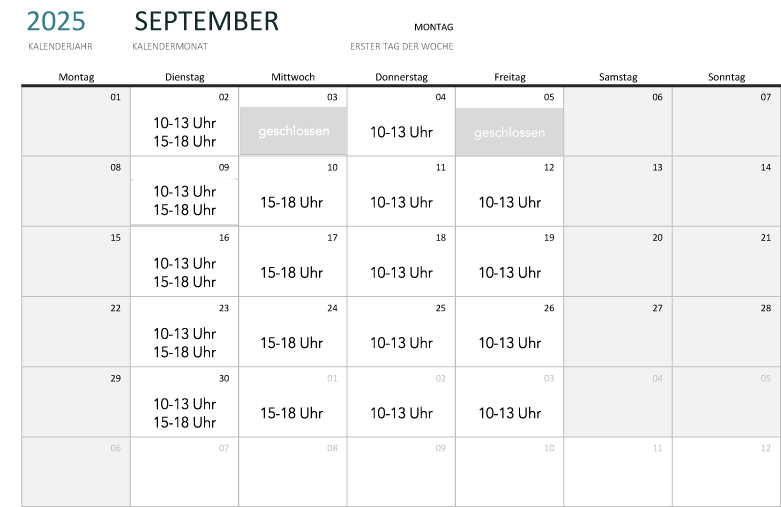Screen dimensions: 781x507
Task: Select Tuesday 30 opening hours cell
Action: coord(185,413)
